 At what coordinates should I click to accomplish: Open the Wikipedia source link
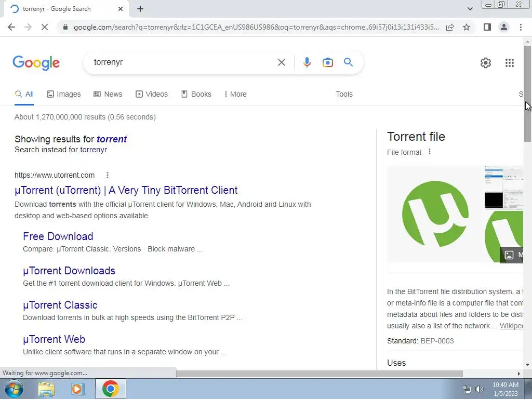(x=511, y=326)
